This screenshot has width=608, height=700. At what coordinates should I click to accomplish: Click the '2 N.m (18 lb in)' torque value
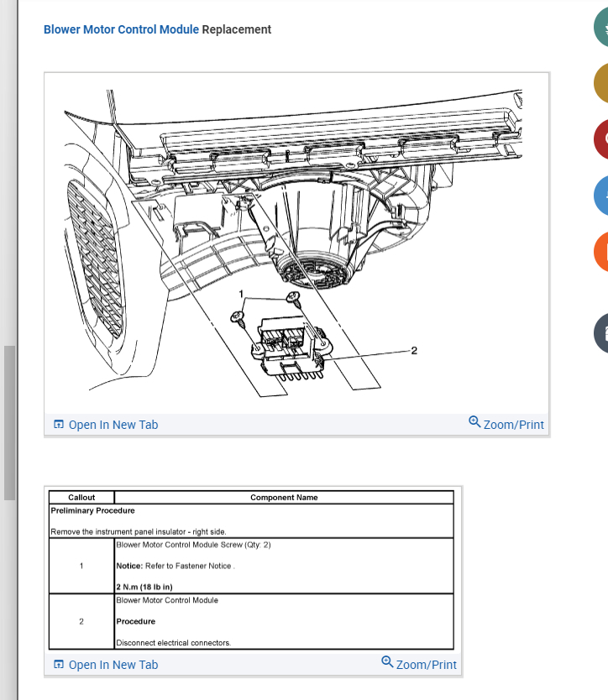pyautogui.click(x=144, y=587)
